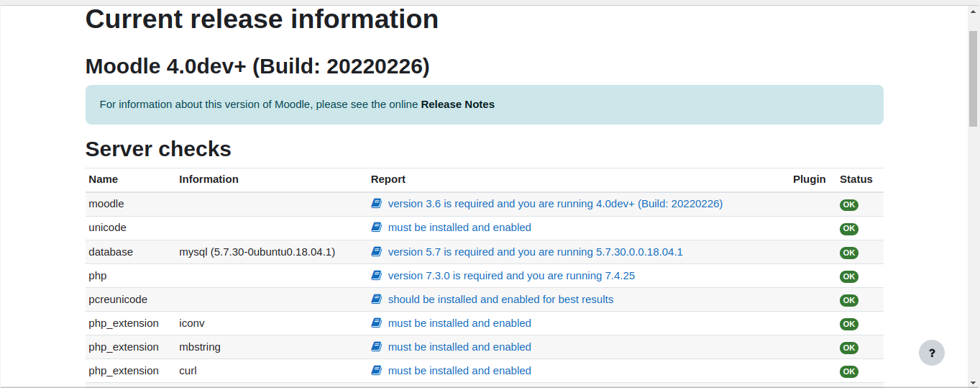This screenshot has width=980, height=388.
Task: Click the Report column header
Action: pos(388,179)
